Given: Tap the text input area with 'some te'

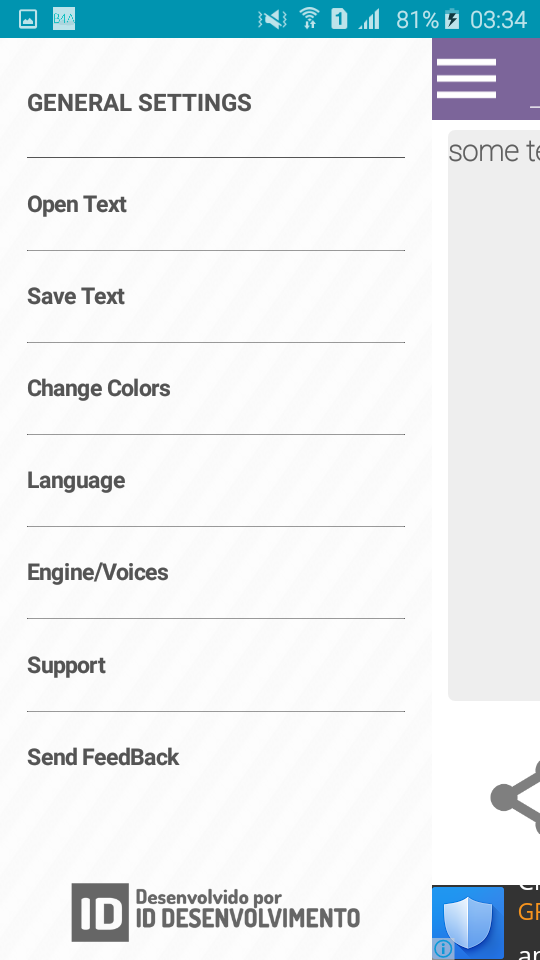Looking at the screenshot, I should pyautogui.click(x=494, y=415).
